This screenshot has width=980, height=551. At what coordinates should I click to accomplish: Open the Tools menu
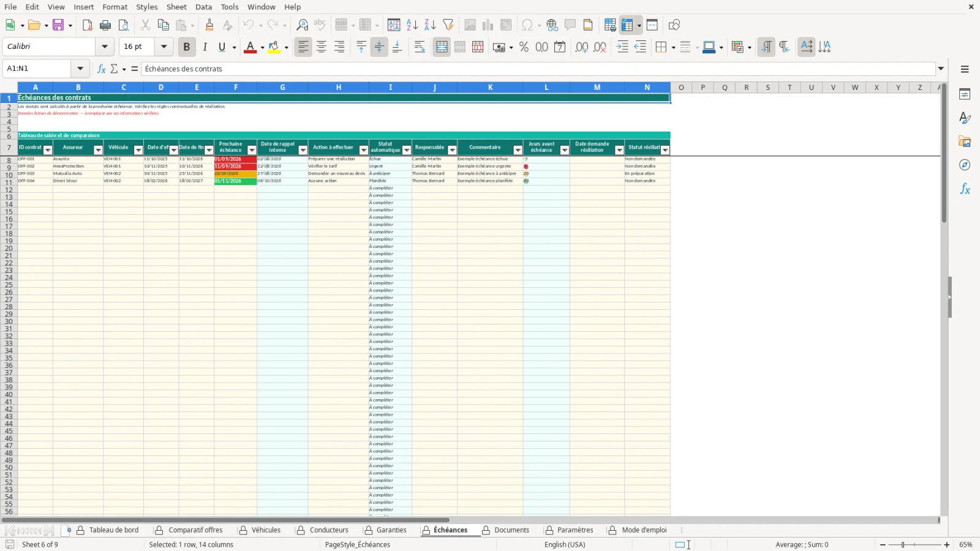pyautogui.click(x=230, y=7)
